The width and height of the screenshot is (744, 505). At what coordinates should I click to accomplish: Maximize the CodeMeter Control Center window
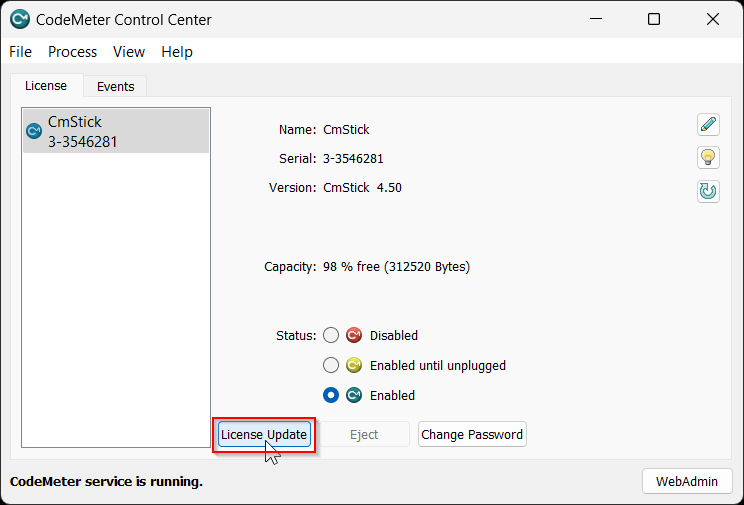(654, 20)
